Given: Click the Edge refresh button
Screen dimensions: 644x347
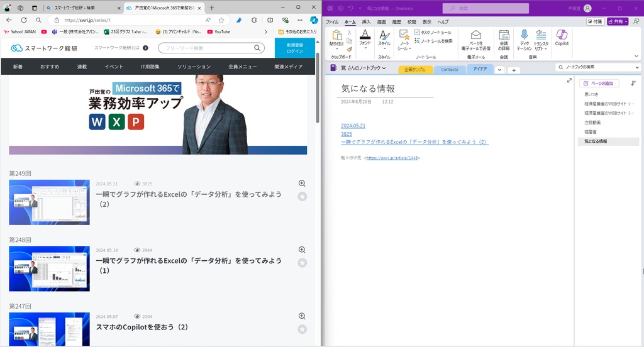Looking at the screenshot, I should [x=24, y=20].
